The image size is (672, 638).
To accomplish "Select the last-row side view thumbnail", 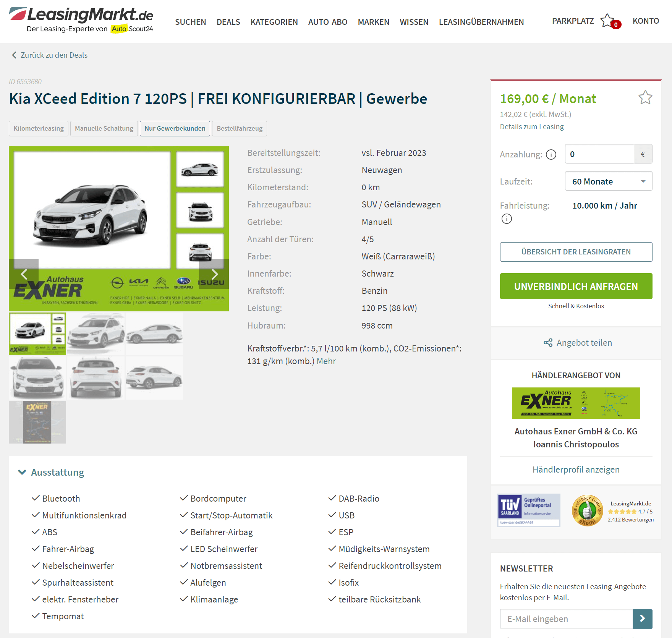I will [154, 378].
